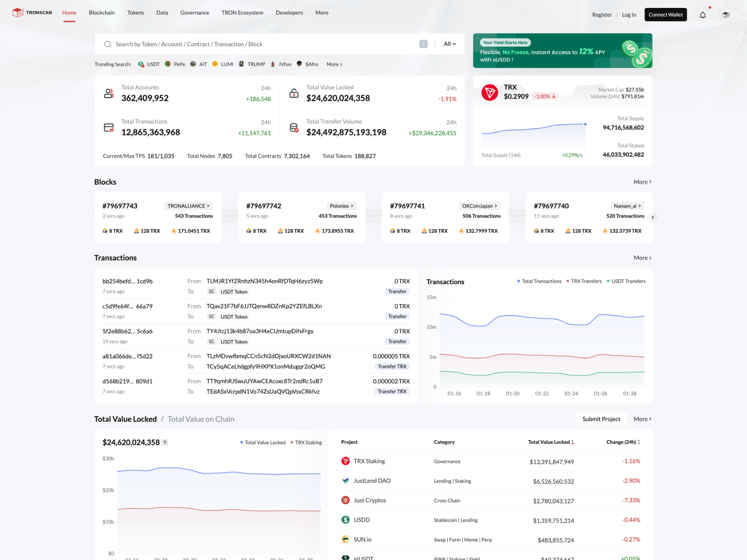
Task: Open the Data menu
Action: tap(162, 13)
